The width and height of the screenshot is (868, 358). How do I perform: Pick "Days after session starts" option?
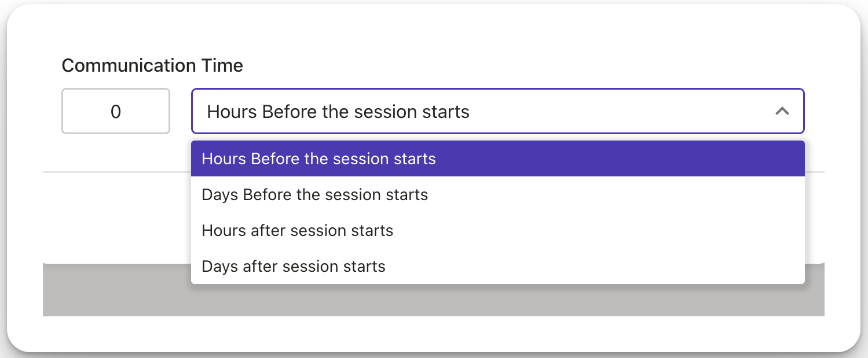(498, 266)
